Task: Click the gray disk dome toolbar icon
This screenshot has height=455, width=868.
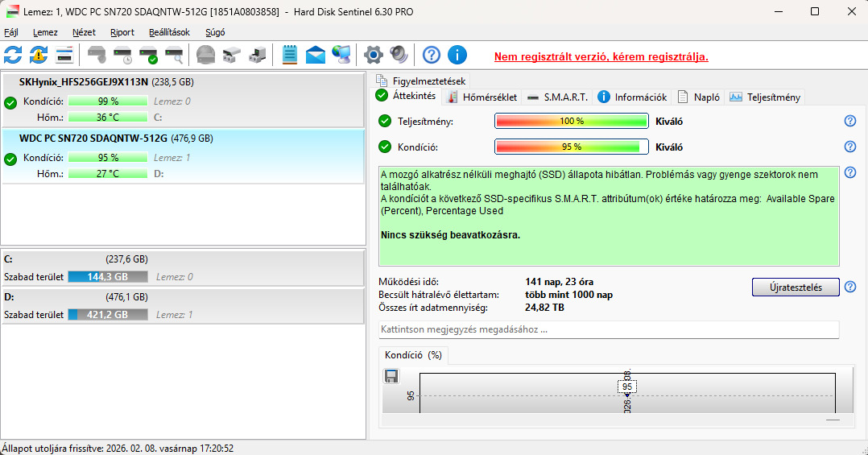Action: 205,55
